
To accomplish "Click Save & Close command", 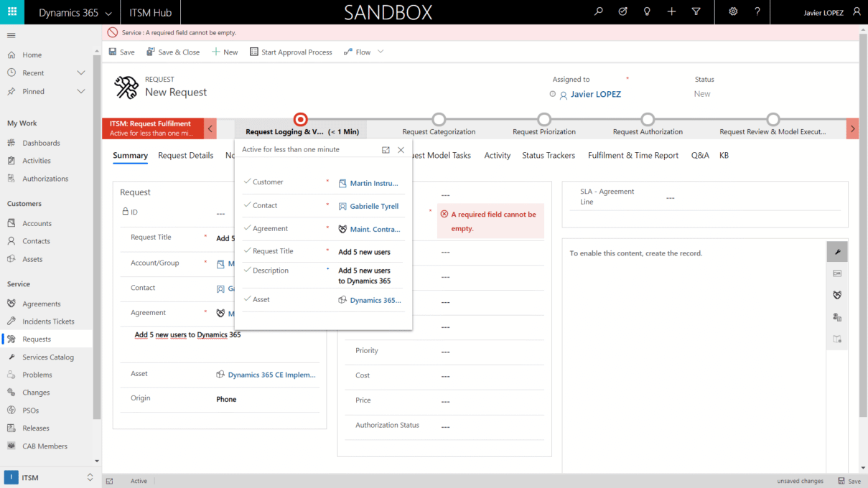I will [x=173, y=52].
